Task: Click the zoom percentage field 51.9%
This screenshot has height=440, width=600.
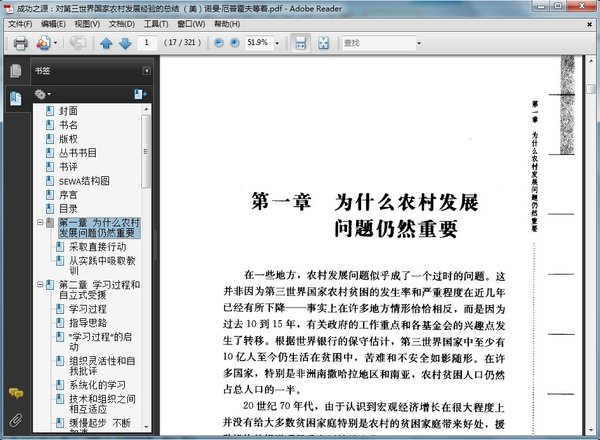Action: pos(258,42)
